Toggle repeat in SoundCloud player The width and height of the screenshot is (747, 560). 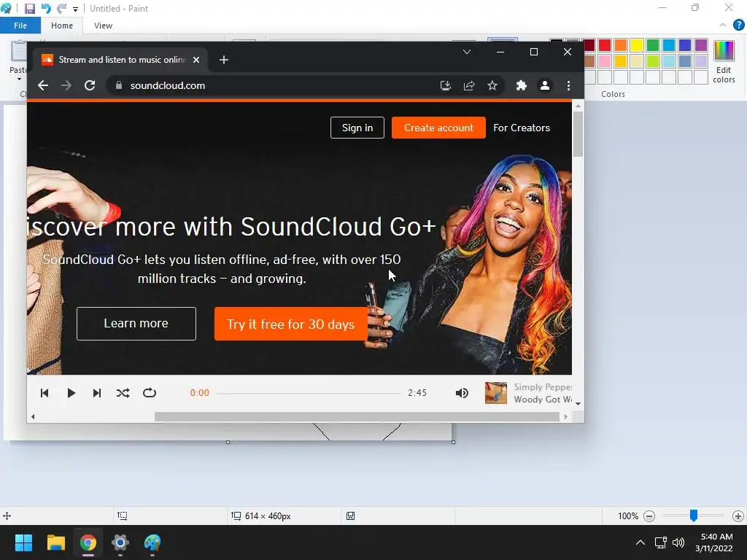150,393
